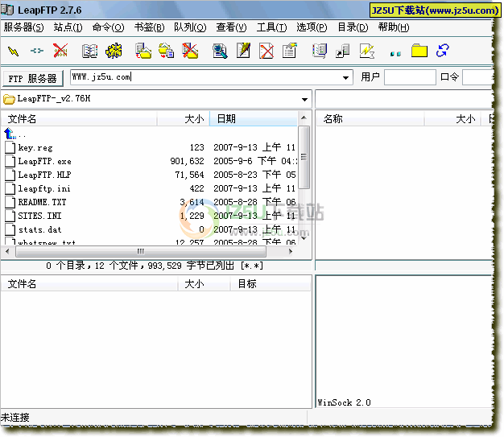Click the horizontal scroll right arrow
Image resolution: width=504 pixels, height=437 pixels.
point(291,252)
